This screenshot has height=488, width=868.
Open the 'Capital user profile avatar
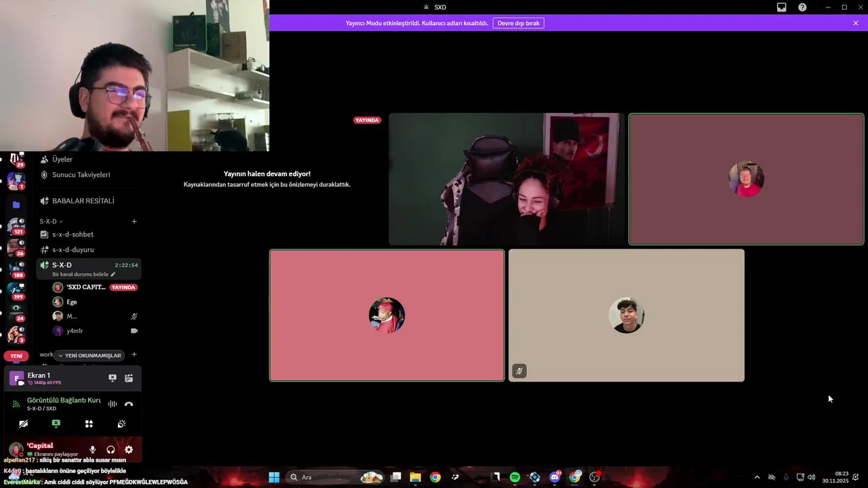[x=16, y=449]
